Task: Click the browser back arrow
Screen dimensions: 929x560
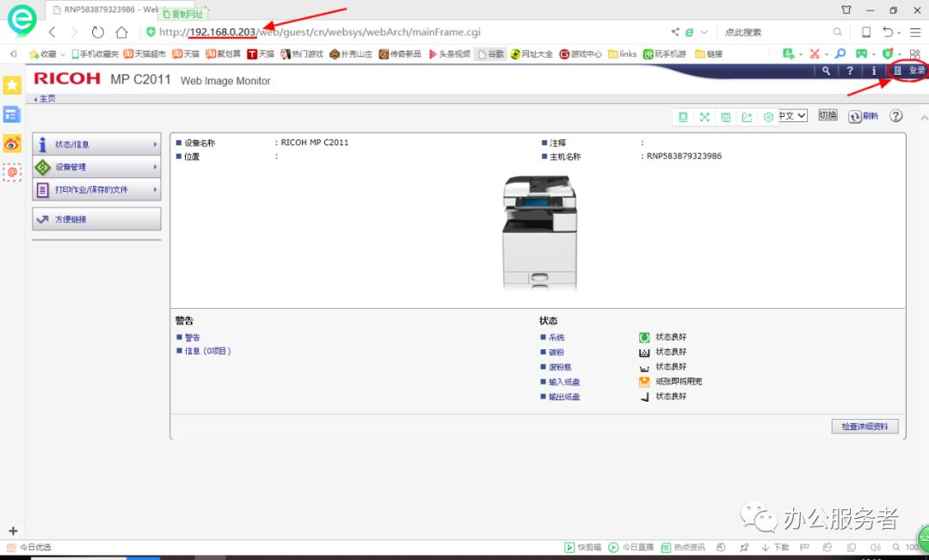Action: click(52, 32)
